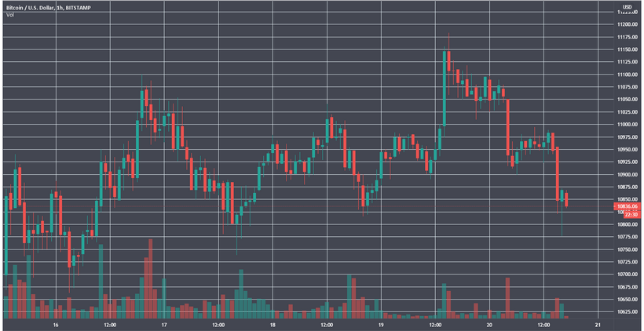Image resolution: width=644 pixels, height=331 pixels.
Task: Click the date label 18 on time axis
Action: pyautogui.click(x=273, y=324)
